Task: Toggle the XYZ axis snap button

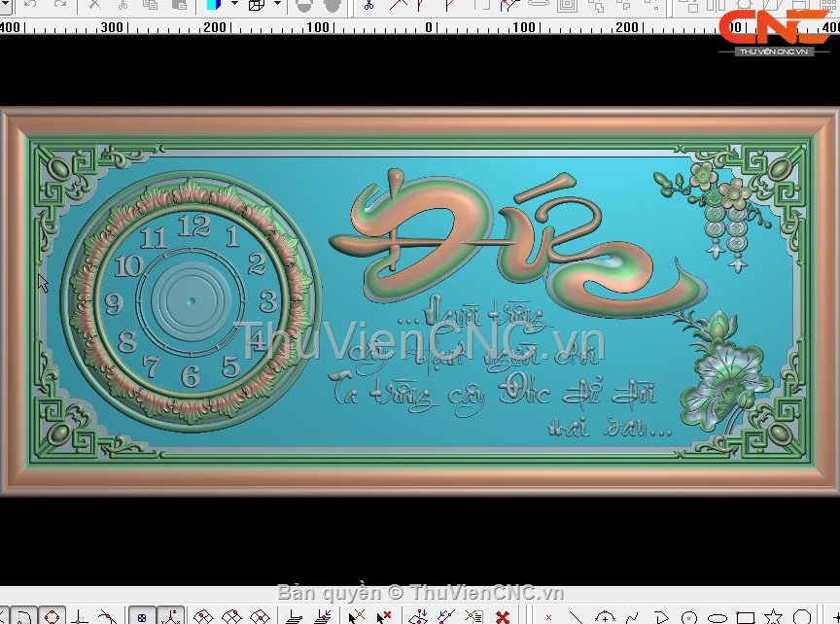Action: click(171, 617)
